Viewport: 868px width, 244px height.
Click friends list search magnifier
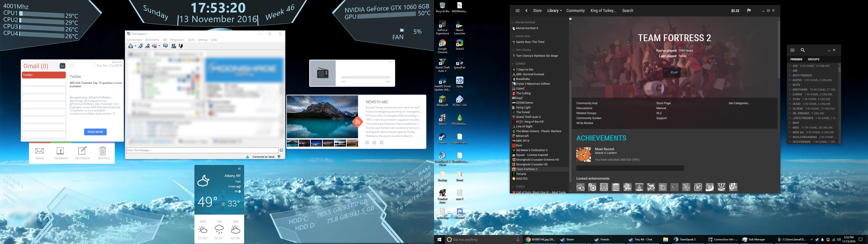[x=803, y=50]
